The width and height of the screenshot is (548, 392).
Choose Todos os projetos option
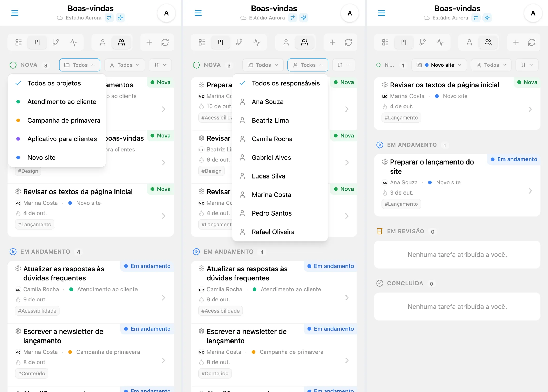57,83
